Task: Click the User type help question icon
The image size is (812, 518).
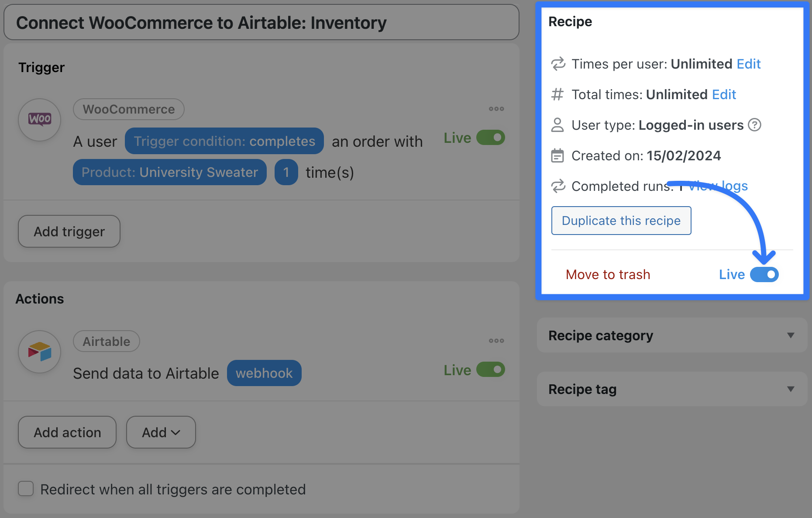Action: pyautogui.click(x=754, y=125)
